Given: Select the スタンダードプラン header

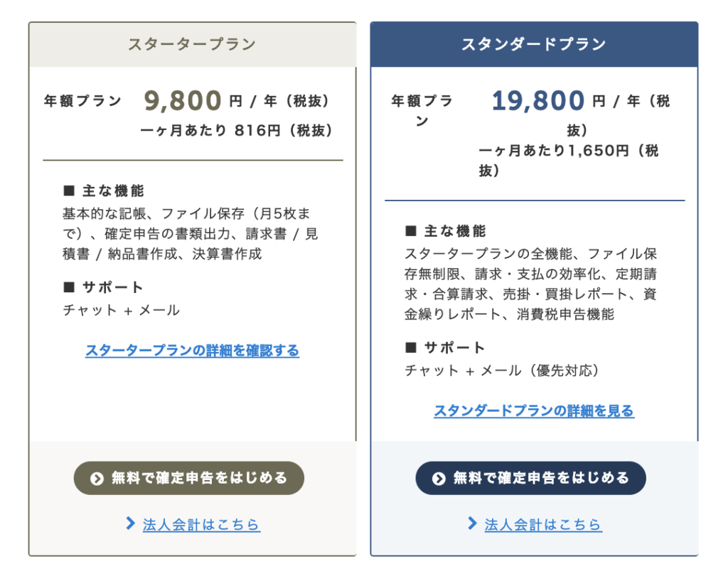Looking at the screenshot, I should pos(534,45).
